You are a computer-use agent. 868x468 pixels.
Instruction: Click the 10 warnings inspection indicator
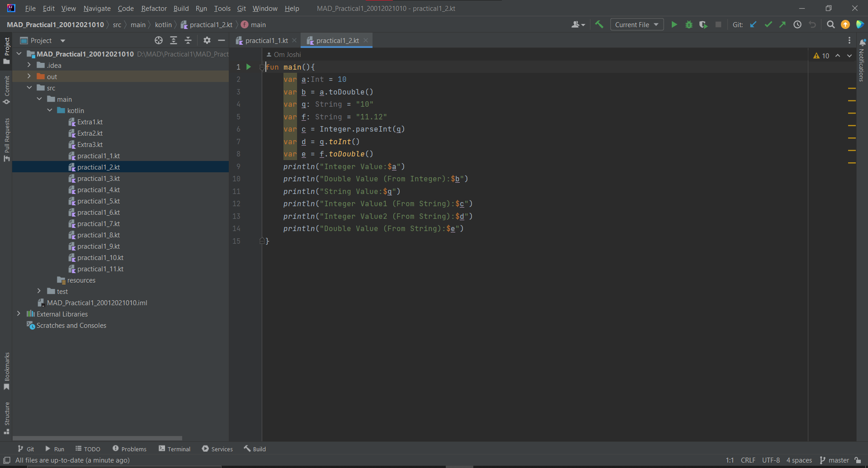(x=821, y=56)
